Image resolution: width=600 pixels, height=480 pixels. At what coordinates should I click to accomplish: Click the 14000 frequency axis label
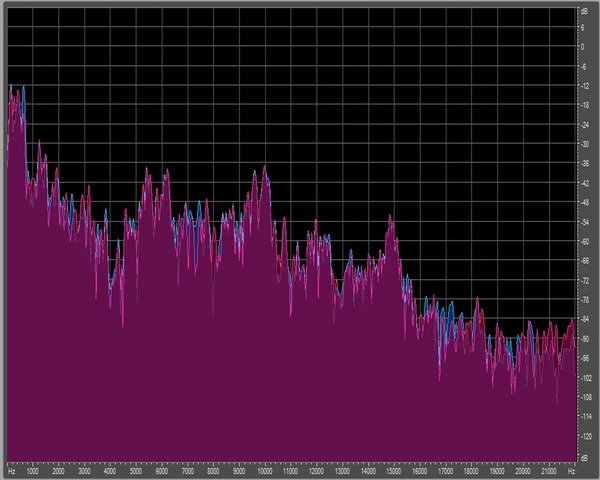(x=368, y=471)
